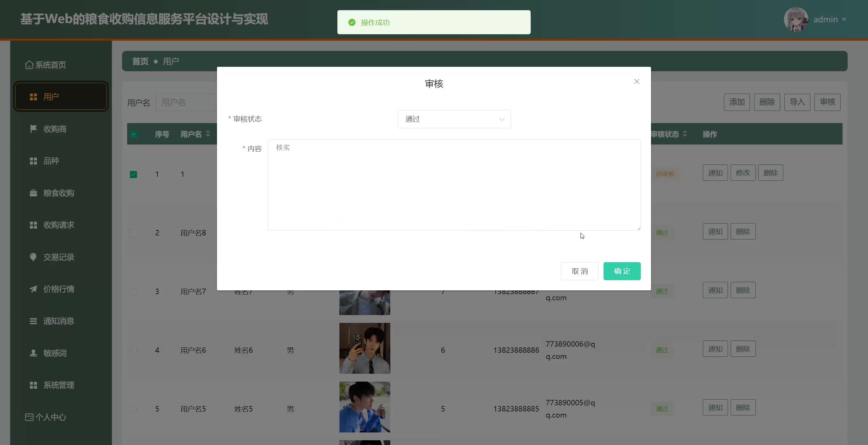Viewport: 868px width, 445px height.
Task: Click the home icon beside 系统首页
Action: point(29,65)
